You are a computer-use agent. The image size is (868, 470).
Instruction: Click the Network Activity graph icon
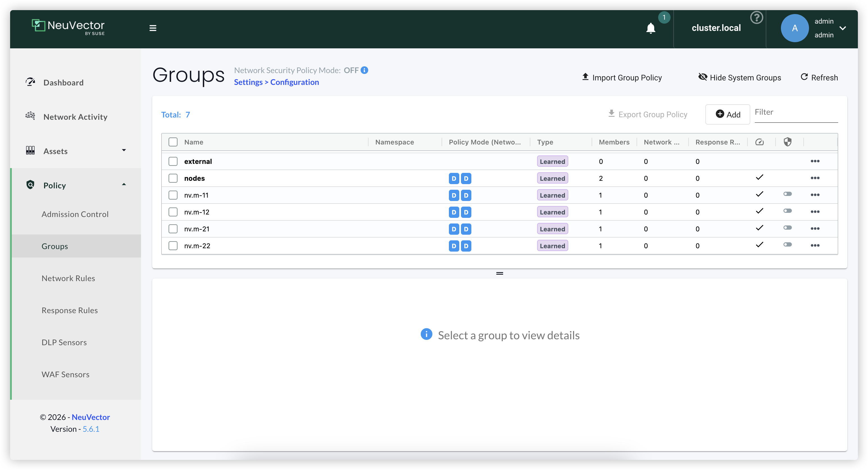(30, 116)
